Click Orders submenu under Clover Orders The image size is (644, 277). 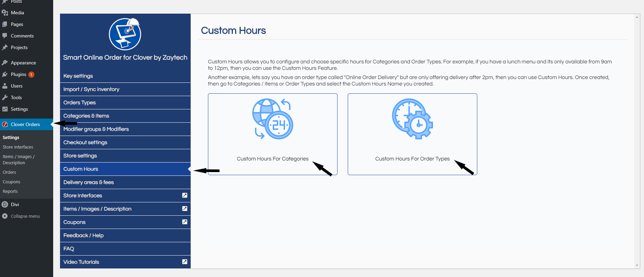click(9, 172)
